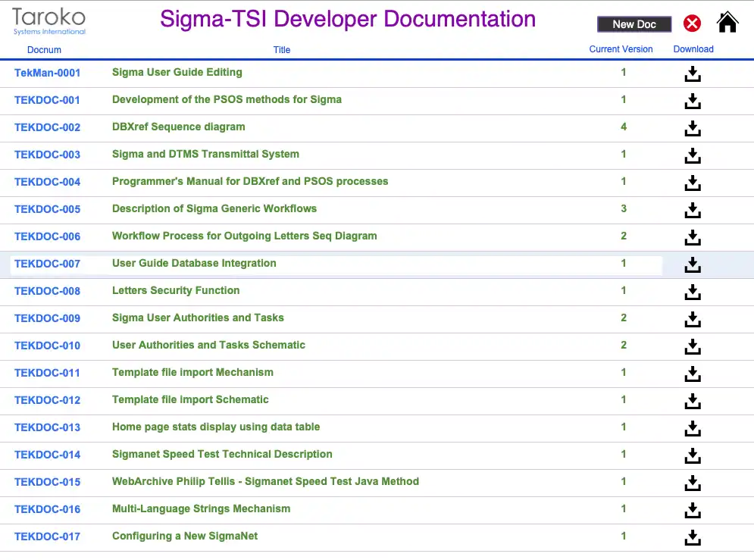
Task: Open docnum link TEKDOC-007
Action: pyautogui.click(x=47, y=264)
